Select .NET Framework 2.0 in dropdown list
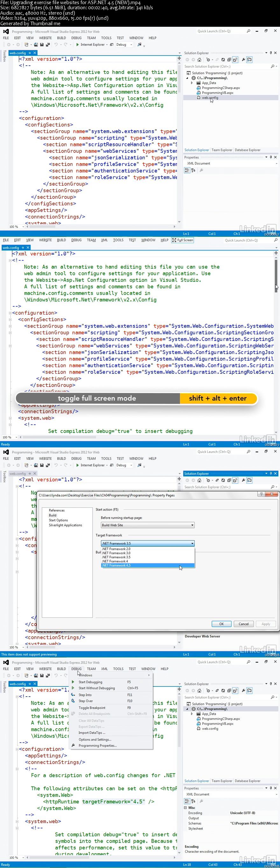Screen dimensions: 280x868 click(148, 549)
